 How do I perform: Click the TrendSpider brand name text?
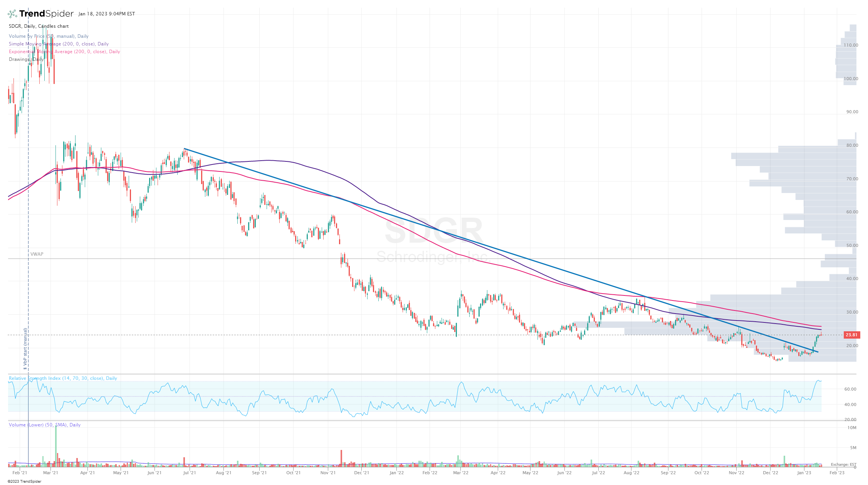(x=46, y=14)
